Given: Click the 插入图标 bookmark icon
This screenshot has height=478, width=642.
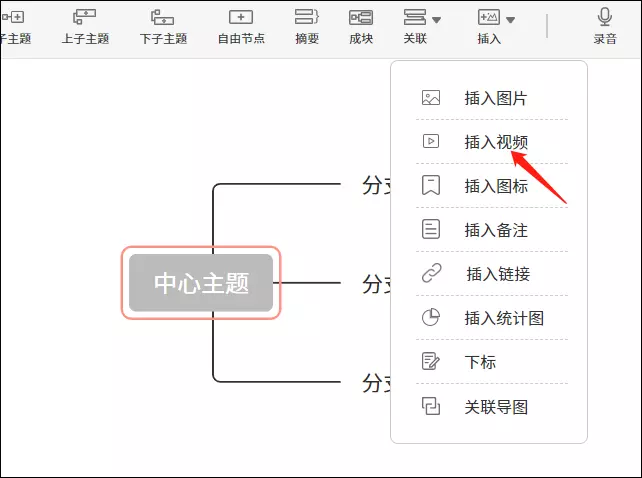Looking at the screenshot, I should tap(431, 186).
